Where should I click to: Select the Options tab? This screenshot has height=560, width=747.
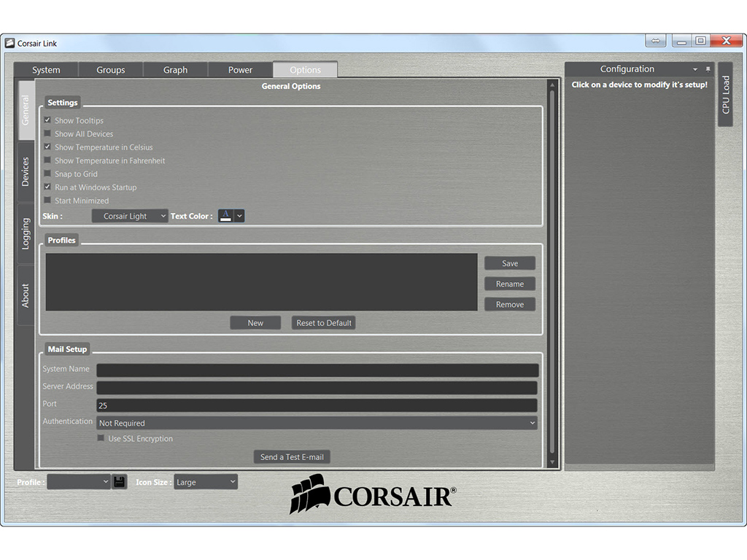pos(305,70)
